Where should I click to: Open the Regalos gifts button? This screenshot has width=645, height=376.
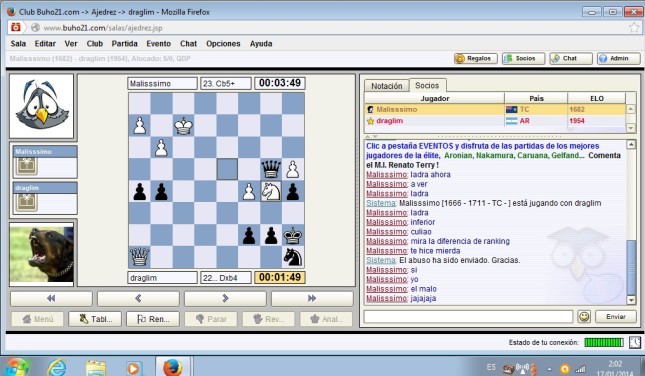tap(476, 58)
